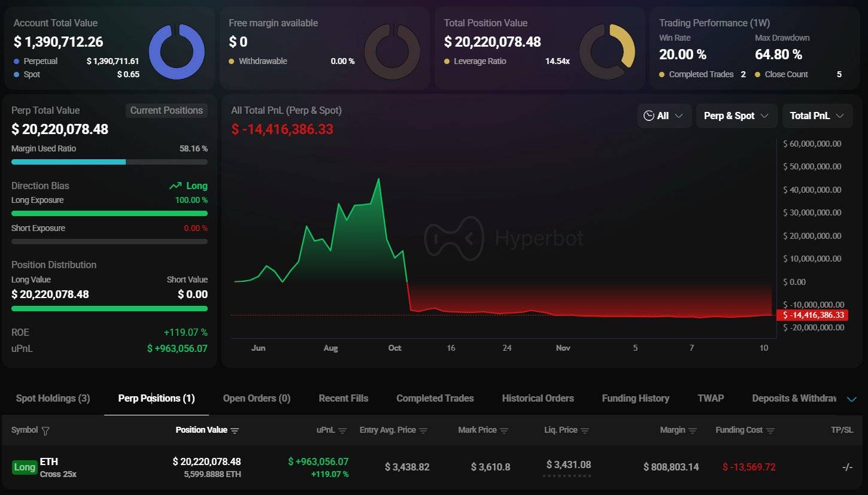Screen dimensions: 868x495
Task: Expand the hidden tabs chevron
Action: [852, 399]
